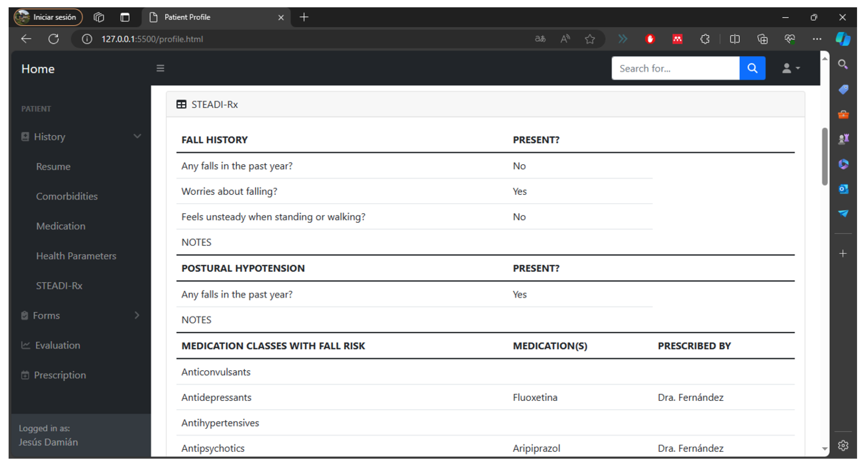The image size is (868, 467).
Task: Refresh the page using reload icon
Action: [x=53, y=39]
